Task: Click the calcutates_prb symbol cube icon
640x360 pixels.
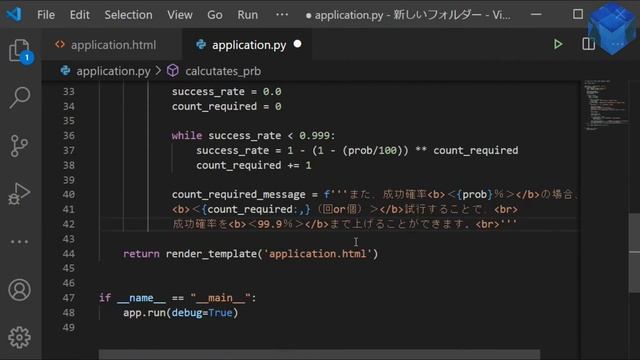Action: [x=173, y=71]
